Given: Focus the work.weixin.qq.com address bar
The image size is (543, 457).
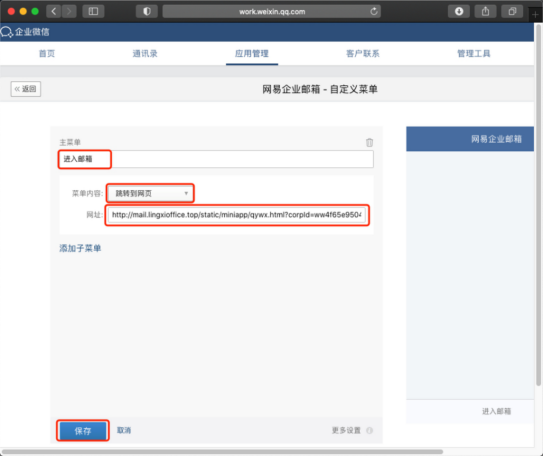Looking at the screenshot, I should point(272,11).
